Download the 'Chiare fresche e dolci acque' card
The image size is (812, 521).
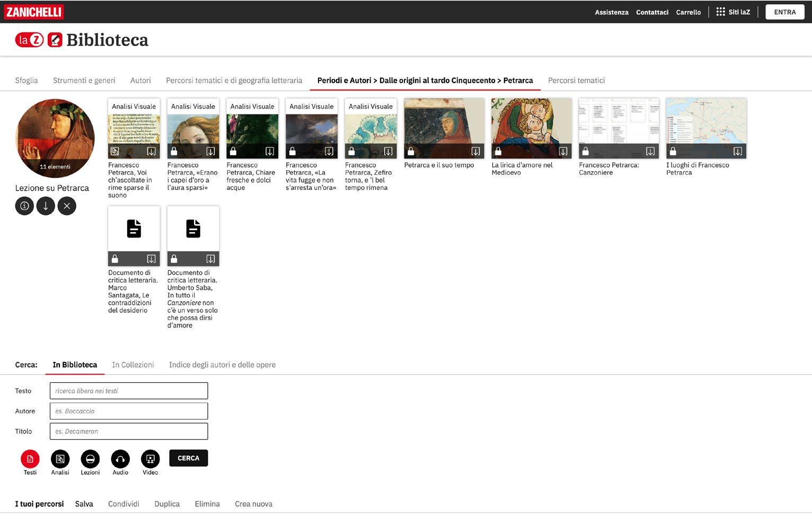(270, 152)
